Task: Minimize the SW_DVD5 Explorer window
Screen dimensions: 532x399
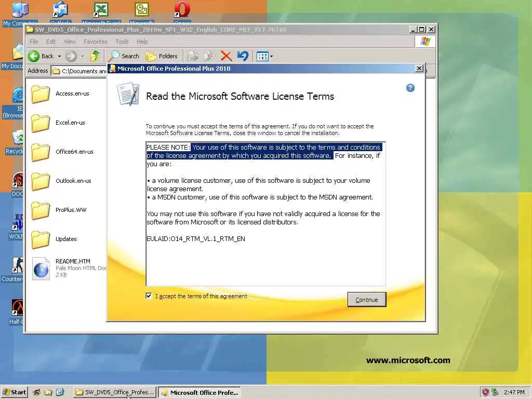Action: click(x=413, y=30)
